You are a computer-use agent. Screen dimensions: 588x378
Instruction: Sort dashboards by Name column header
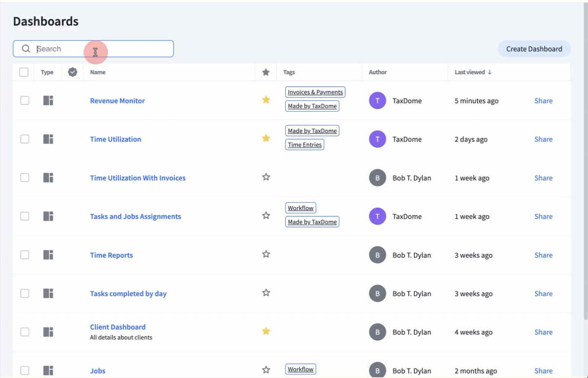98,72
